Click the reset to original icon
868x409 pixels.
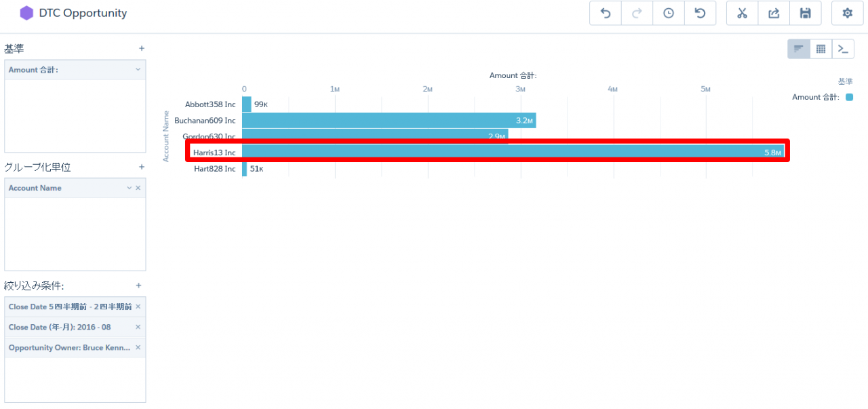coord(700,14)
